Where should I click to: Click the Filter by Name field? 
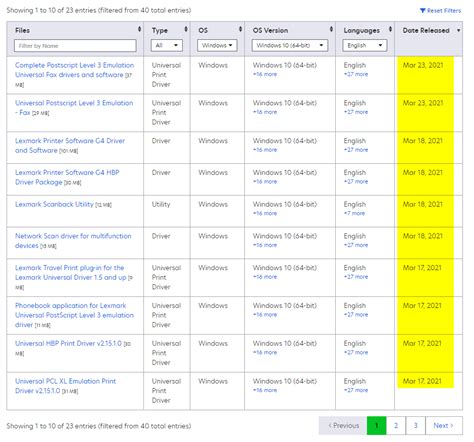[75, 46]
